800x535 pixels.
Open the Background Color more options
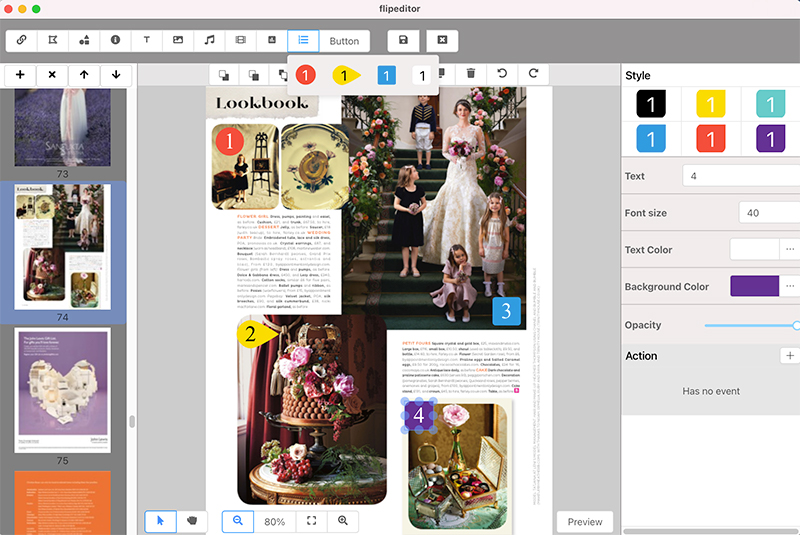click(x=790, y=286)
